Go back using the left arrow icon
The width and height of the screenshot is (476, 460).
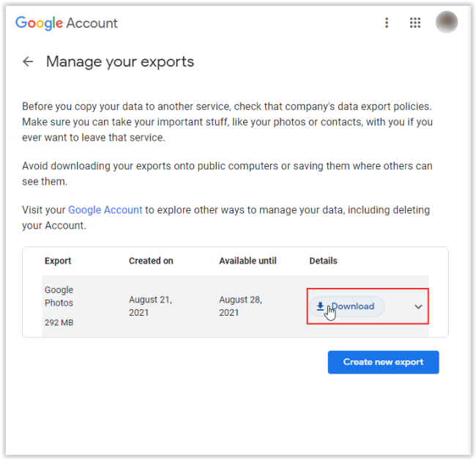point(28,62)
